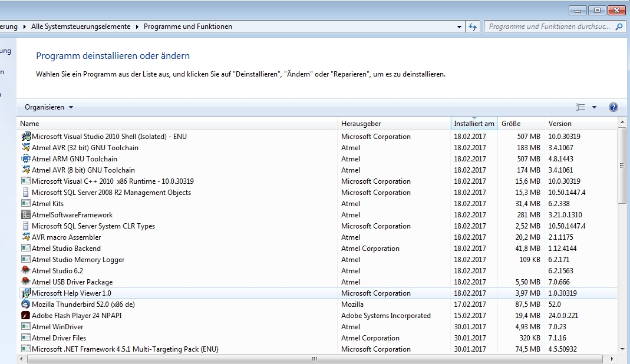
Task: Open the view options dropdown arrow
Action: (x=594, y=107)
